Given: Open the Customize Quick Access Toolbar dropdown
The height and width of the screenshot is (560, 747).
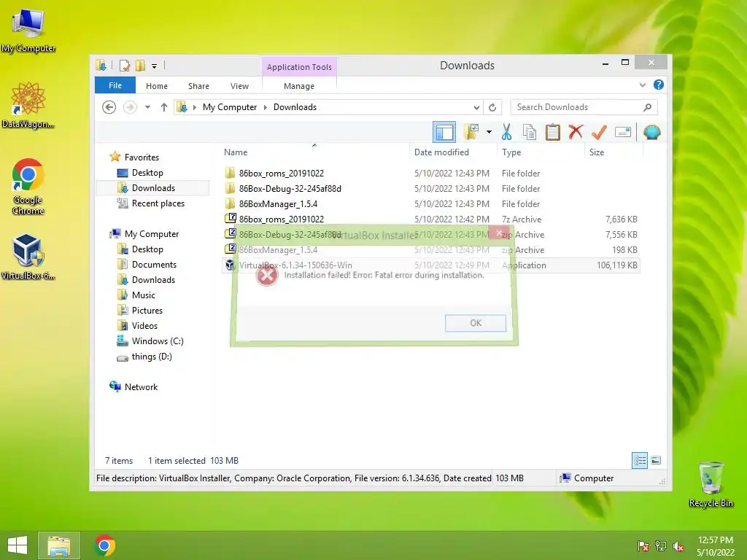Looking at the screenshot, I should coord(155,66).
